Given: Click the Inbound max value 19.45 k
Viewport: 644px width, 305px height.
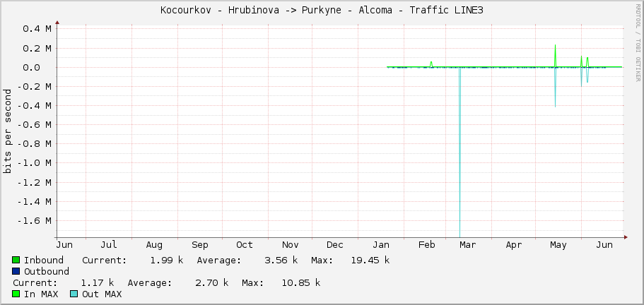Looking at the screenshot, I should coord(370,261).
